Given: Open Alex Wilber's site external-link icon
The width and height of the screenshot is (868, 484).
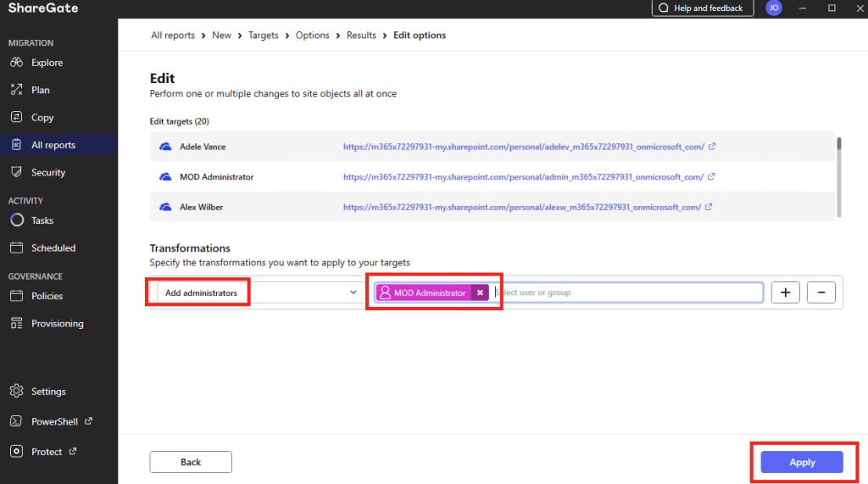Looking at the screenshot, I should pyautogui.click(x=709, y=207).
